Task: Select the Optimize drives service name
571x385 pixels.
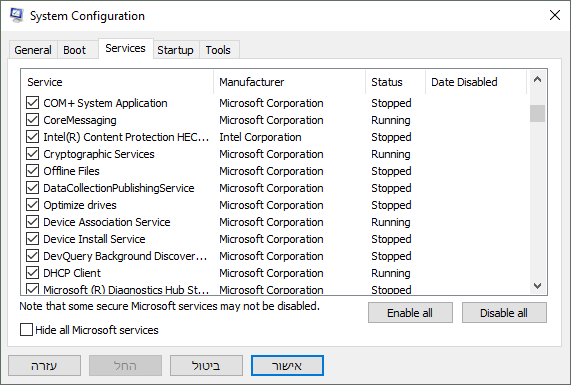Action: click(x=80, y=205)
